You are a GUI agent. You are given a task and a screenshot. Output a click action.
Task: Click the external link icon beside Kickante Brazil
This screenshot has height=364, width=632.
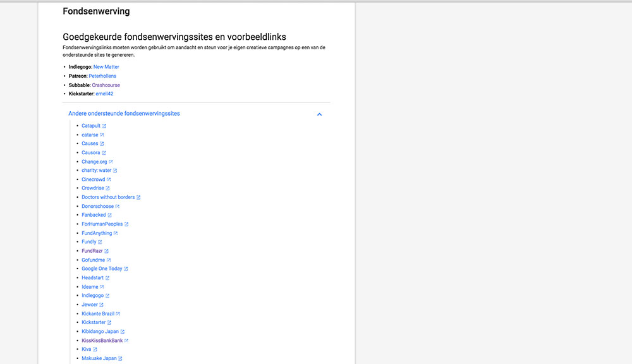(x=118, y=313)
